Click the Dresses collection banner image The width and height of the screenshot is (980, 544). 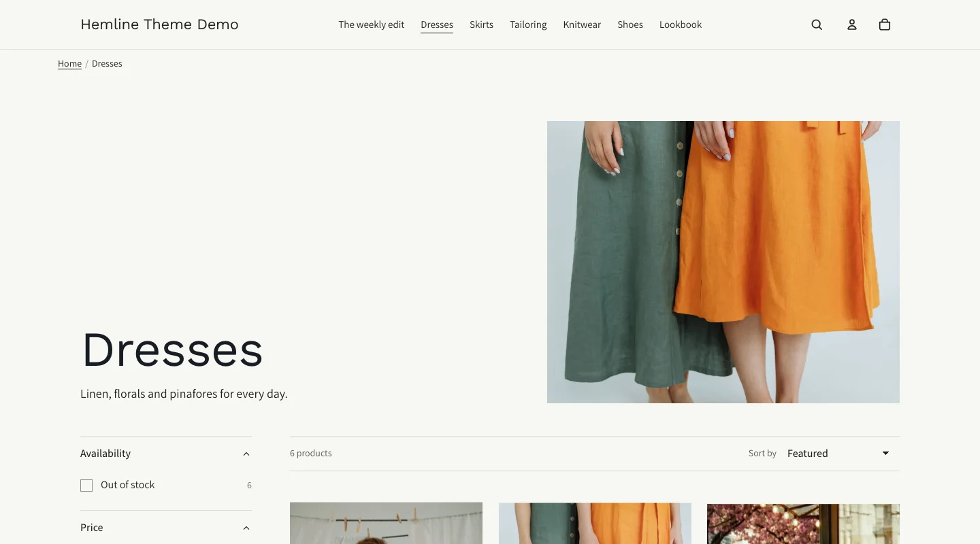coord(723,262)
